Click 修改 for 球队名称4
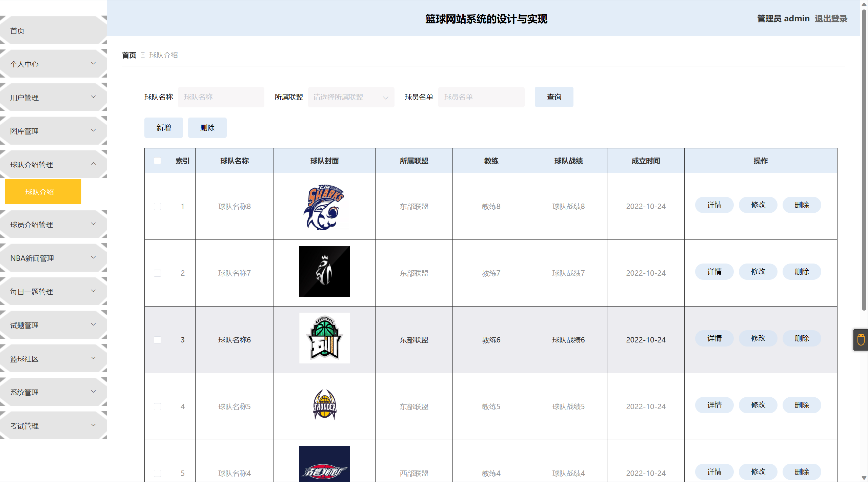This screenshot has height=482, width=868. point(758,472)
